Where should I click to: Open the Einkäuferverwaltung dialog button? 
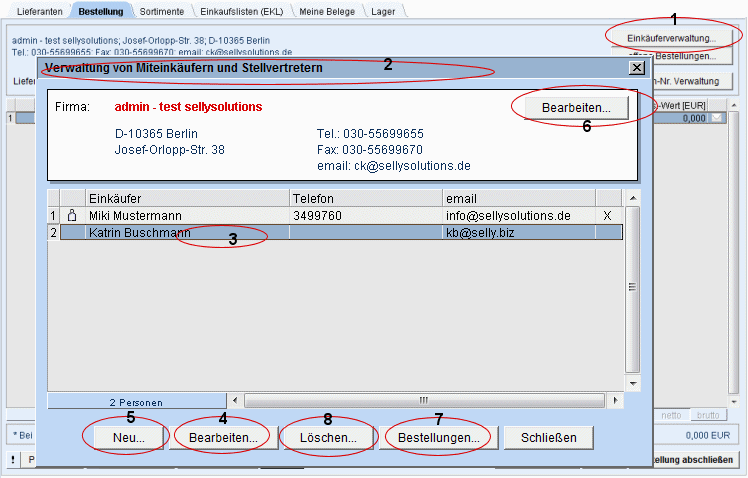(671, 37)
